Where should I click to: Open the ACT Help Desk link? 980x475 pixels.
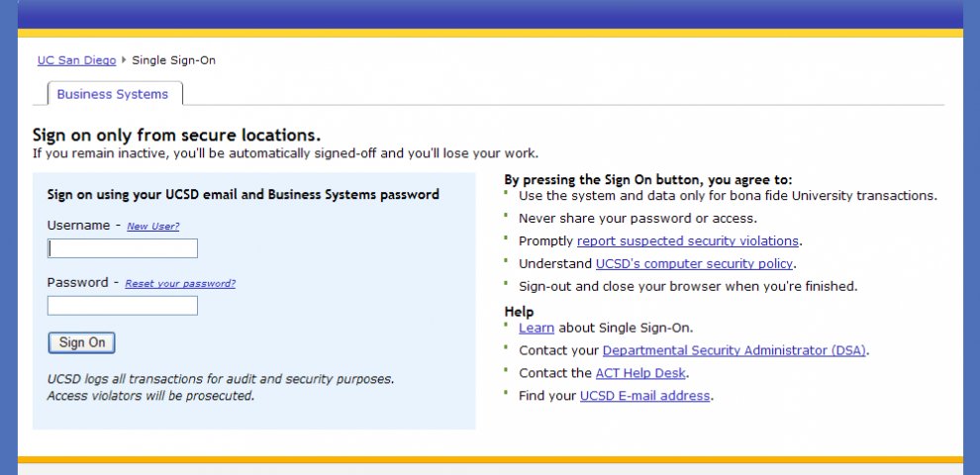[640, 373]
